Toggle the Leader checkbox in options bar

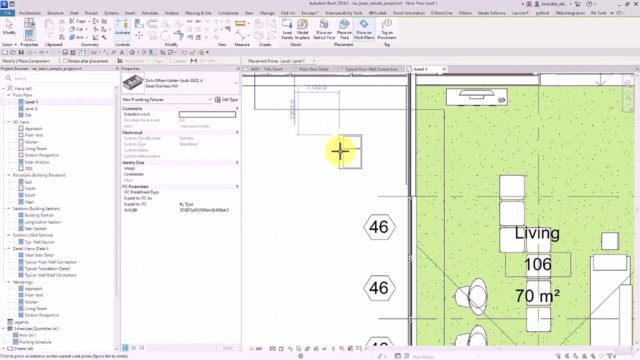click(171, 61)
